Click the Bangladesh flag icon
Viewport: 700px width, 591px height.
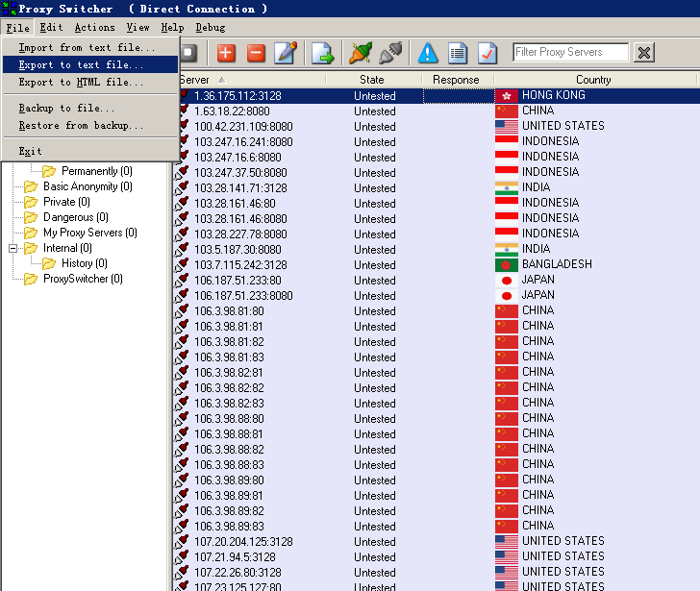tap(506, 265)
